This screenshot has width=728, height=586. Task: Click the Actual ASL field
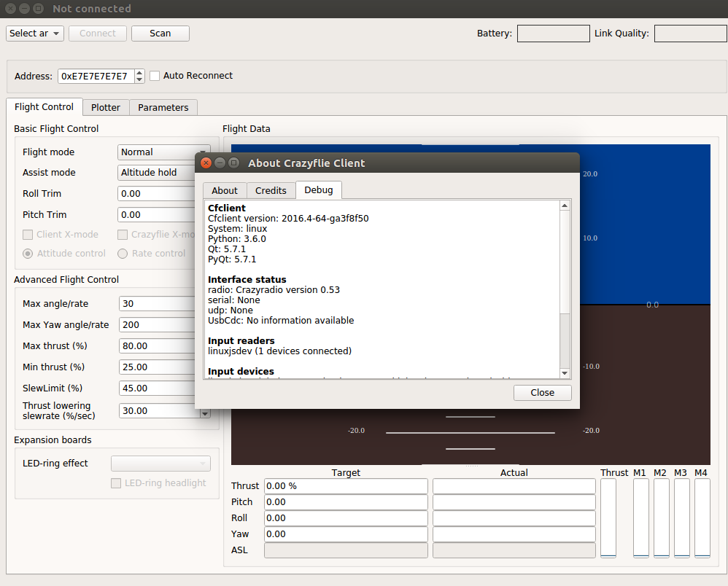click(514, 550)
